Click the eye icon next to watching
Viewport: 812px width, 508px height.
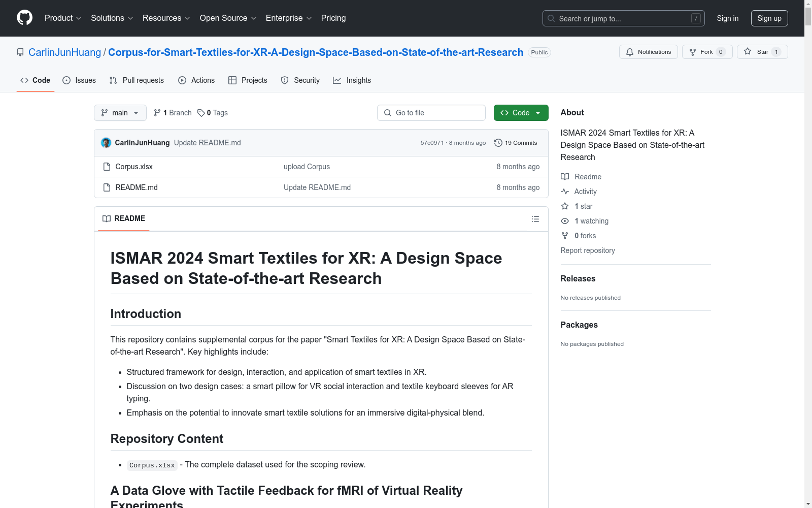pyautogui.click(x=565, y=221)
